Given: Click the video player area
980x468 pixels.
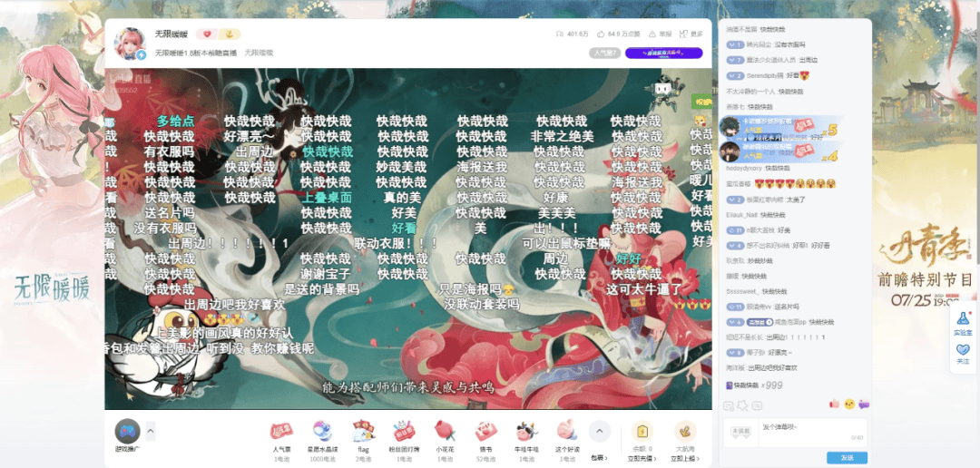Looking at the screenshot, I should coord(408,239).
